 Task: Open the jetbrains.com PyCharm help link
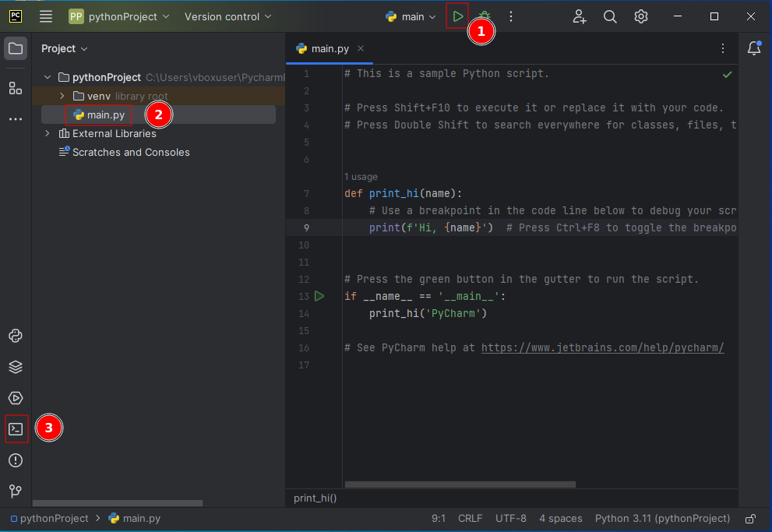click(x=602, y=347)
